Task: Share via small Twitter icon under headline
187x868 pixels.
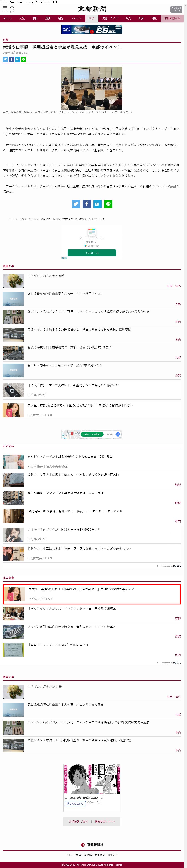Action: 5,59
